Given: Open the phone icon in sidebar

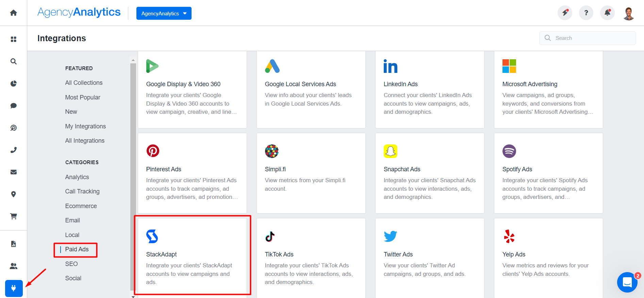Looking at the screenshot, I should (13, 150).
